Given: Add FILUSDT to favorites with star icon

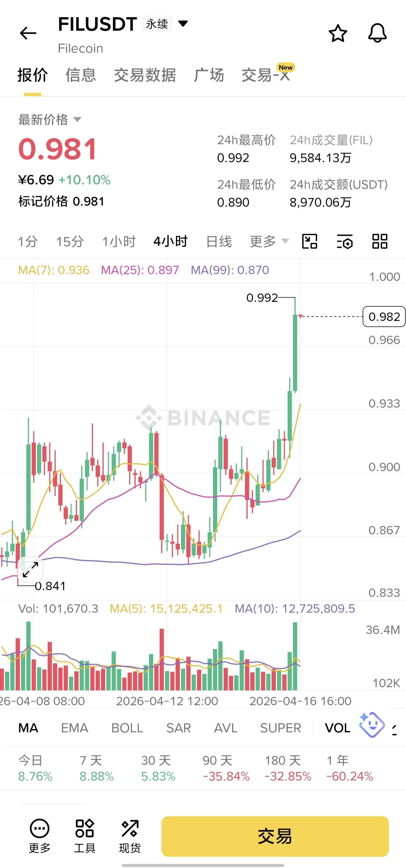Looking at the screenshot, I should coord(338,33).
